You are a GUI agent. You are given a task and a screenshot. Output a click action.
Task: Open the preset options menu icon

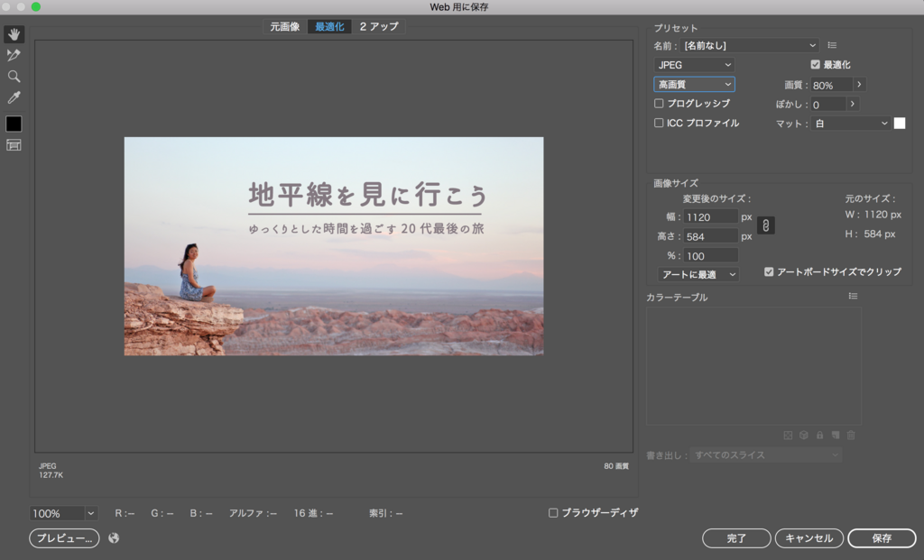point(831,45)
